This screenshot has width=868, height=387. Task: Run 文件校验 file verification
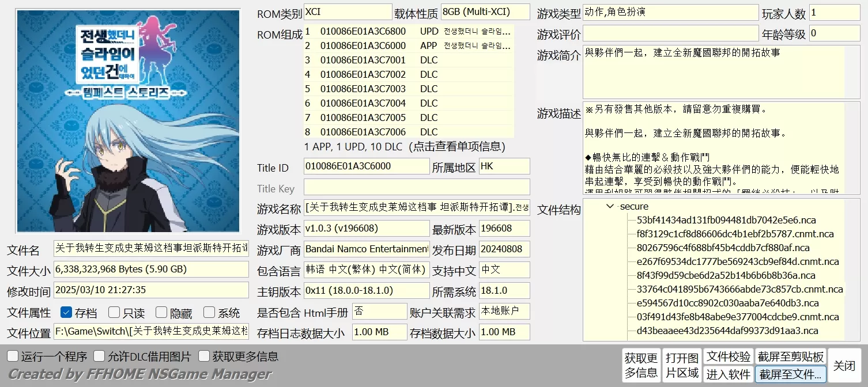[x=729, y=356]
